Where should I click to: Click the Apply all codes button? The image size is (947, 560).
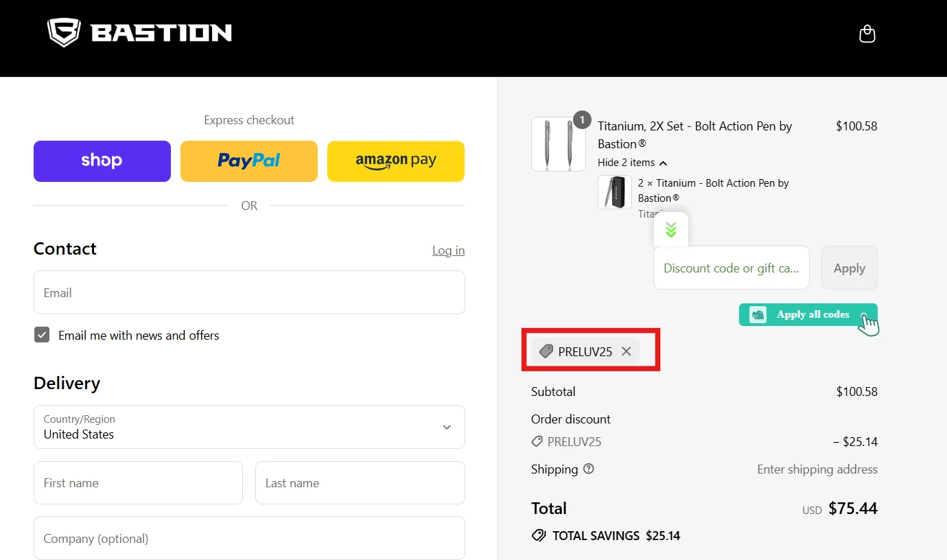click(x=808, y=315)
